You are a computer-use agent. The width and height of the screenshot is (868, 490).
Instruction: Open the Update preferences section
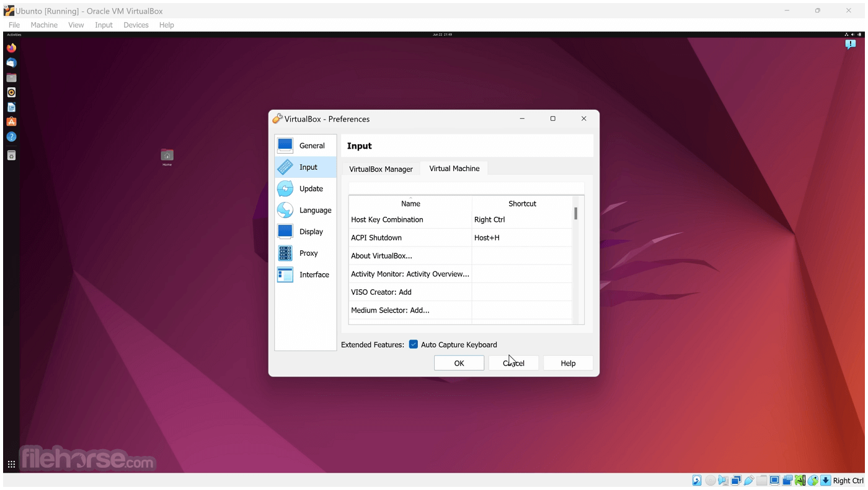click(306, 188)
